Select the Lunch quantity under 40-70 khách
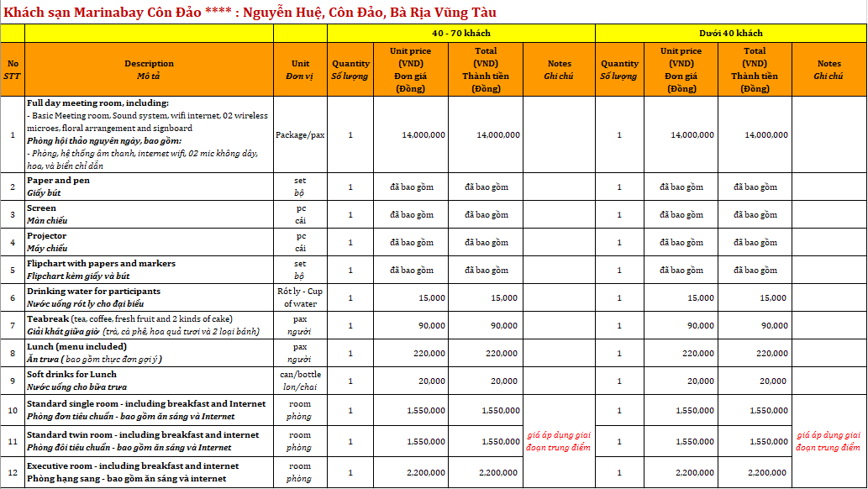The height and width of the screenshot is (489, 868). click(x=350, y=353)
